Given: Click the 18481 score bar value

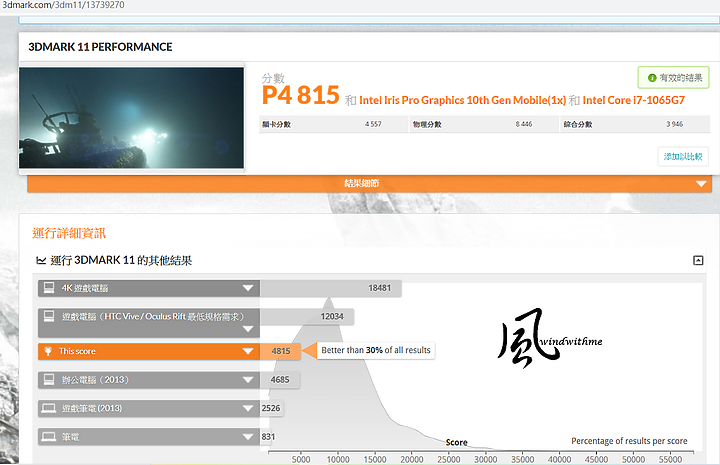Looking at the screenshot, I should click(x=379, y=288).
